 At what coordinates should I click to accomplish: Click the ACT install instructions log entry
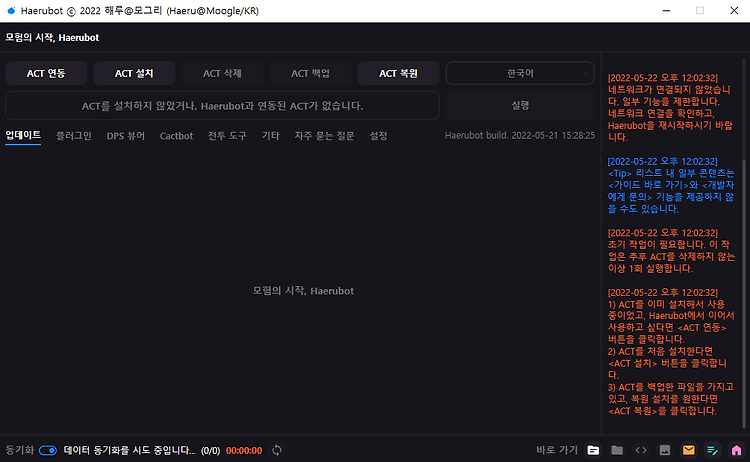click(671, 352)
